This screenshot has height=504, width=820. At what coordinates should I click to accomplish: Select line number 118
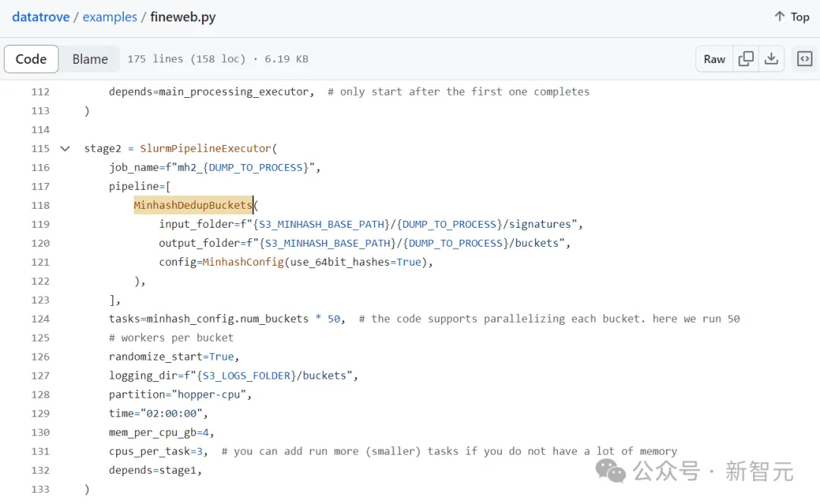40,205
